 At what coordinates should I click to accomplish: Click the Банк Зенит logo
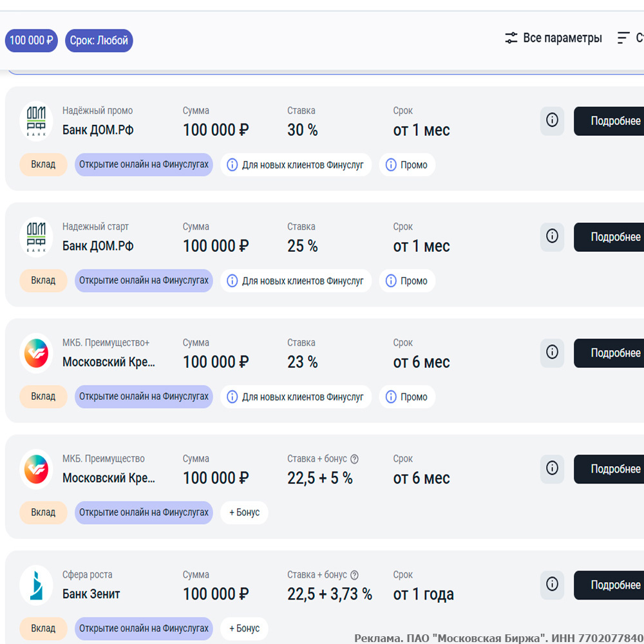pyautogui.click(x=36, y=585)
